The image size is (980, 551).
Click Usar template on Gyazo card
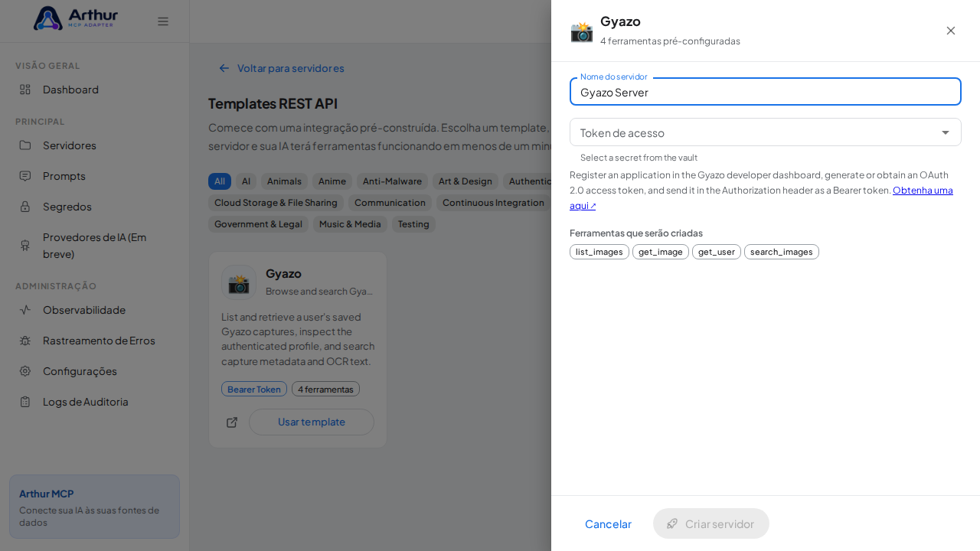[312, 422]
